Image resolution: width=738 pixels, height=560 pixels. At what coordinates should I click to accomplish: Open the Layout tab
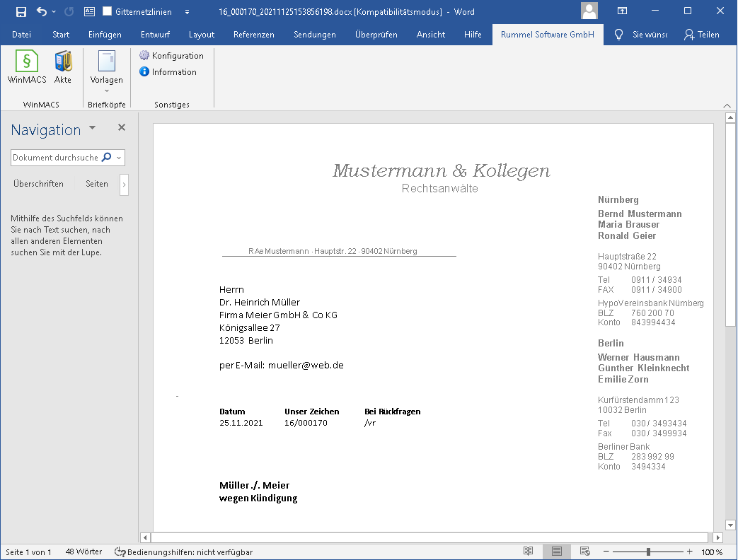pyautogui.click(x=202, y=35)
